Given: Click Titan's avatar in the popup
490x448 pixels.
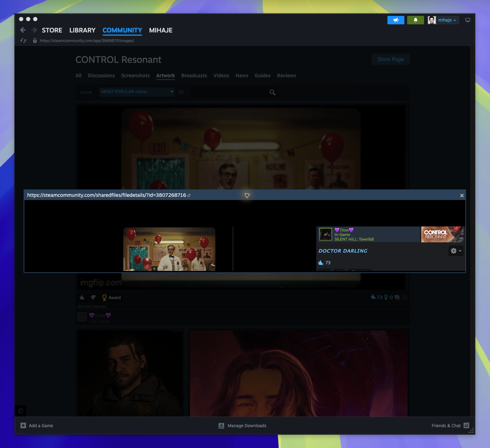Looking at the screenshot, I should [x=326, y=234].
